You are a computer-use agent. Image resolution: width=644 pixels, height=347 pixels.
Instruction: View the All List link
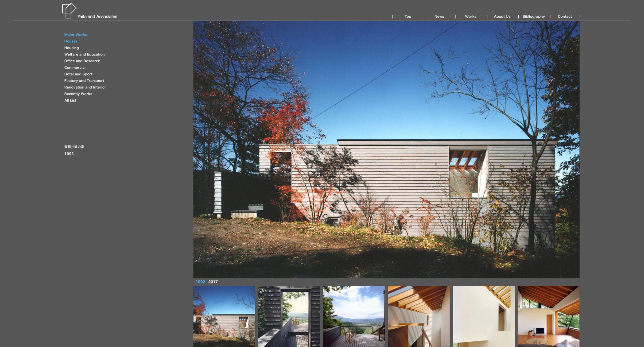70,100
